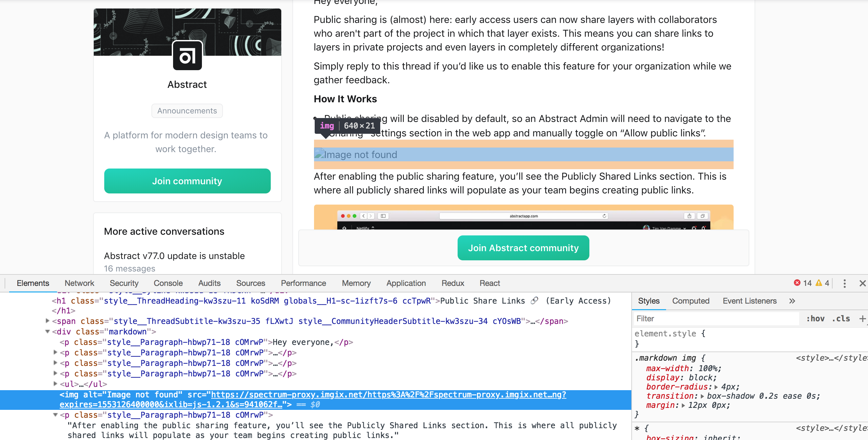Expand transition shorthand property
Screen dimensions: 868x440
pos(702,396)
